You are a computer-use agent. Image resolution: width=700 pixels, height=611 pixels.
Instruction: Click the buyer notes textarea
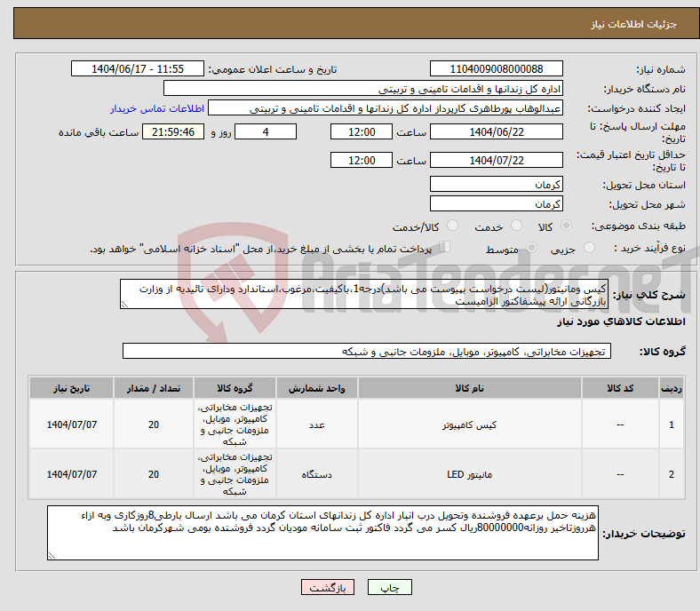[x=322, y=533]
